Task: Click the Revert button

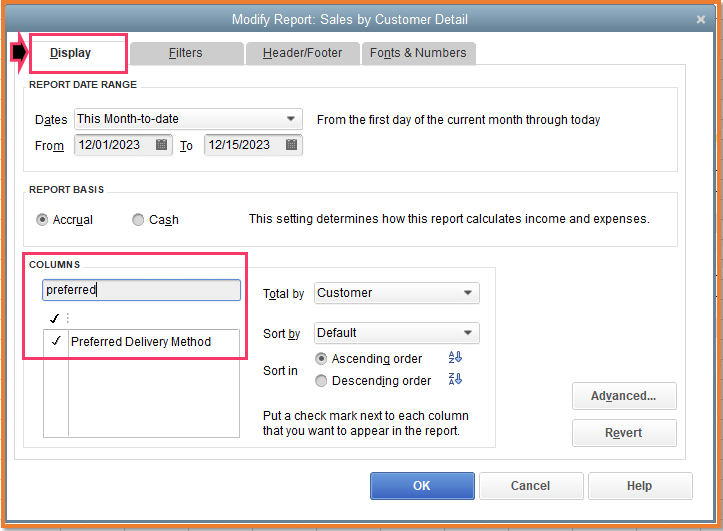Action: [624, 433]
